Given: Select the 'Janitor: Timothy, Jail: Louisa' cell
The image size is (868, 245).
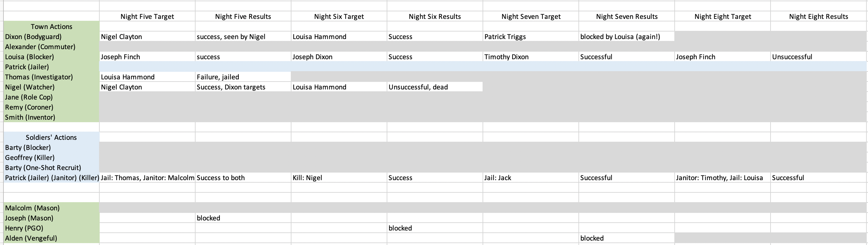Looking at the screenshot, I should click(719, 178).
